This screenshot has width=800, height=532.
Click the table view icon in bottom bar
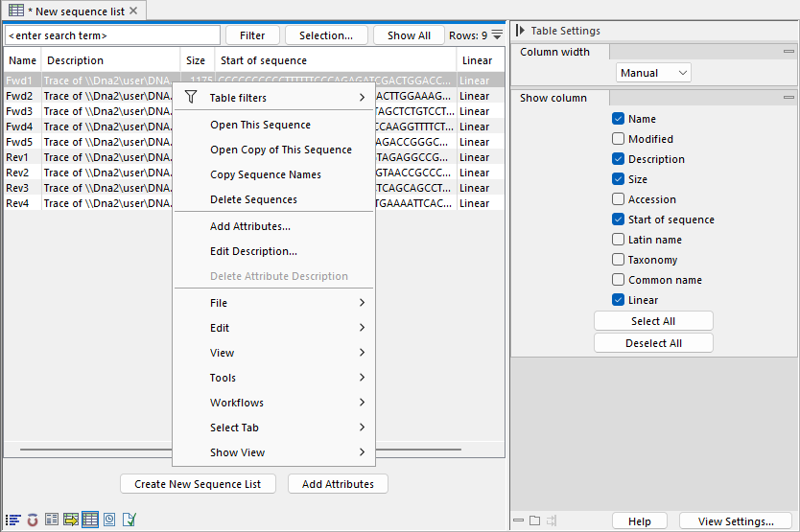pos(90,520)
